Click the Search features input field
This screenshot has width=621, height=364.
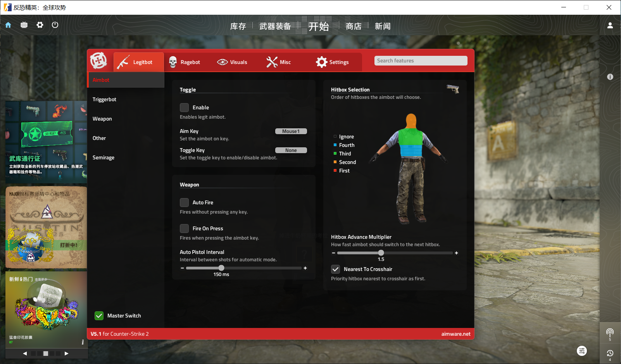pyautogui.click(x=421, y=61)
